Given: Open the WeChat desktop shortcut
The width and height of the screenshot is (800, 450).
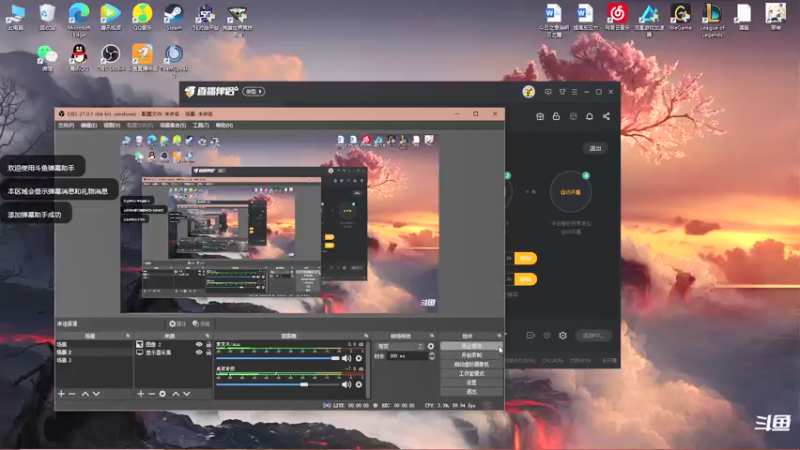Looking at the screenshot, I should [x=47, y=57].
